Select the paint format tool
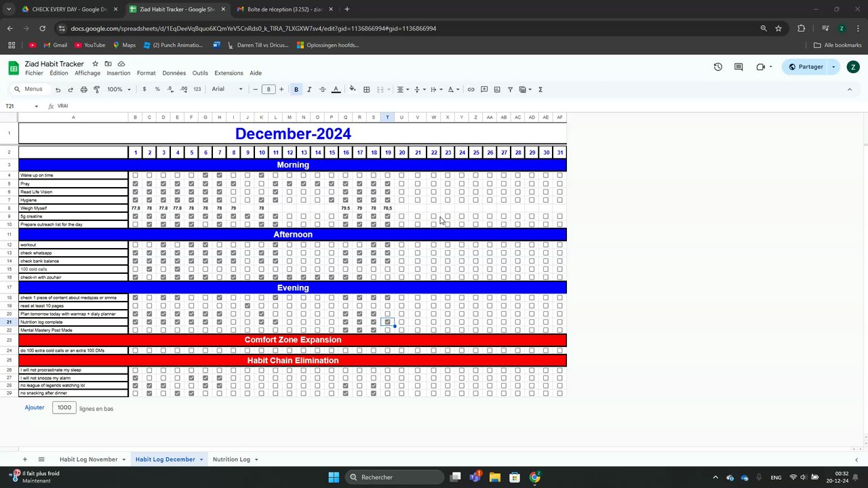Screen dimensions: 868x488 pyautogui.click(x=96, y=89)
